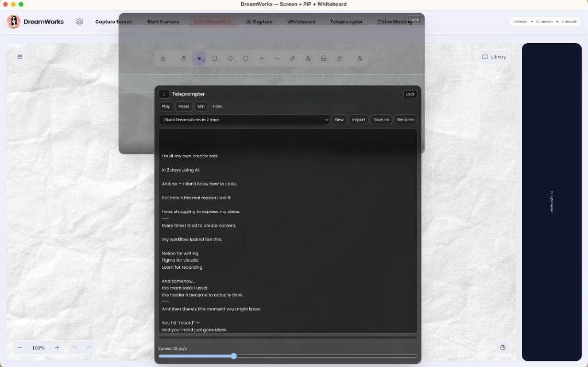
Task: Click inside the teleprompter script text area
Action: coord(288,231)
